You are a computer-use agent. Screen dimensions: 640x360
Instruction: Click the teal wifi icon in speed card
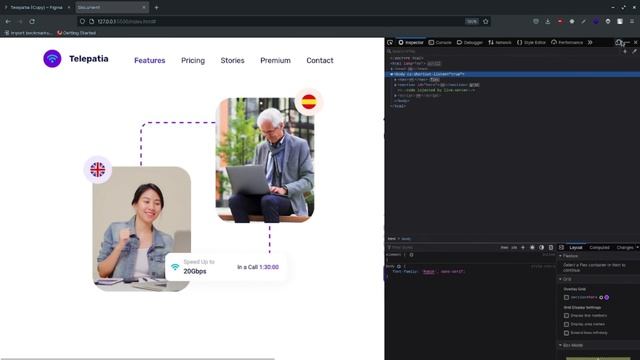pos(175,267)
